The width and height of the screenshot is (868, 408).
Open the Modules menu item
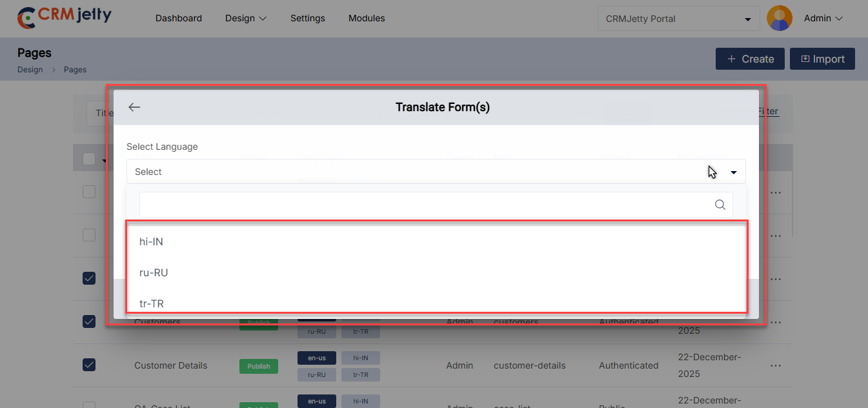(367, 18)
